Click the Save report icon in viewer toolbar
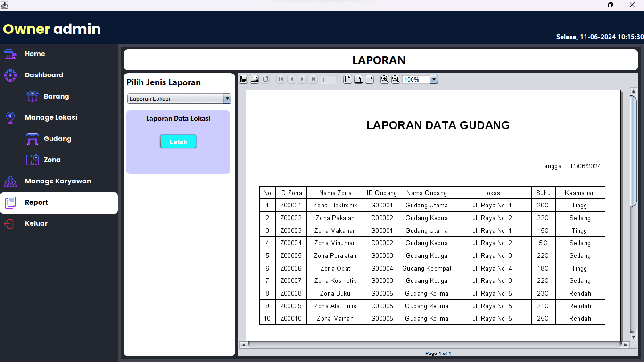 click(244, 80)
